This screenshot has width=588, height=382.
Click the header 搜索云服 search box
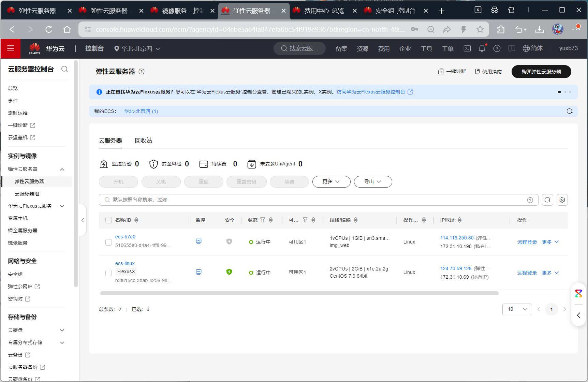coord(299,48)
